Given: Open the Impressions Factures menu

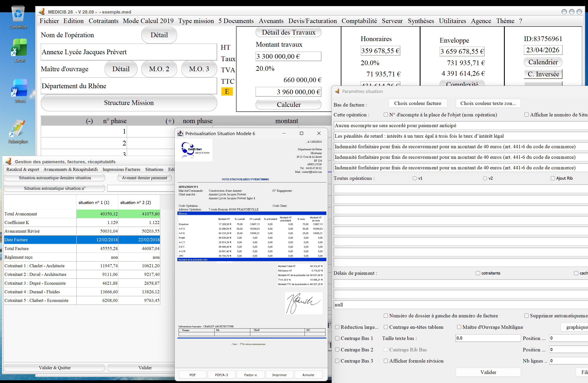Looking at the screenshot, I should point(121,169).
